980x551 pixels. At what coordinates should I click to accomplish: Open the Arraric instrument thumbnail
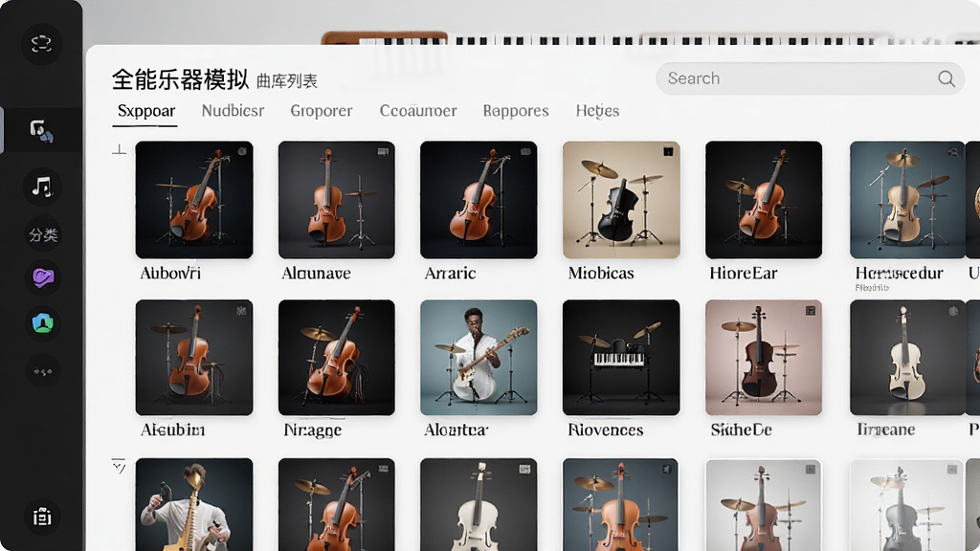pos(479,200)
